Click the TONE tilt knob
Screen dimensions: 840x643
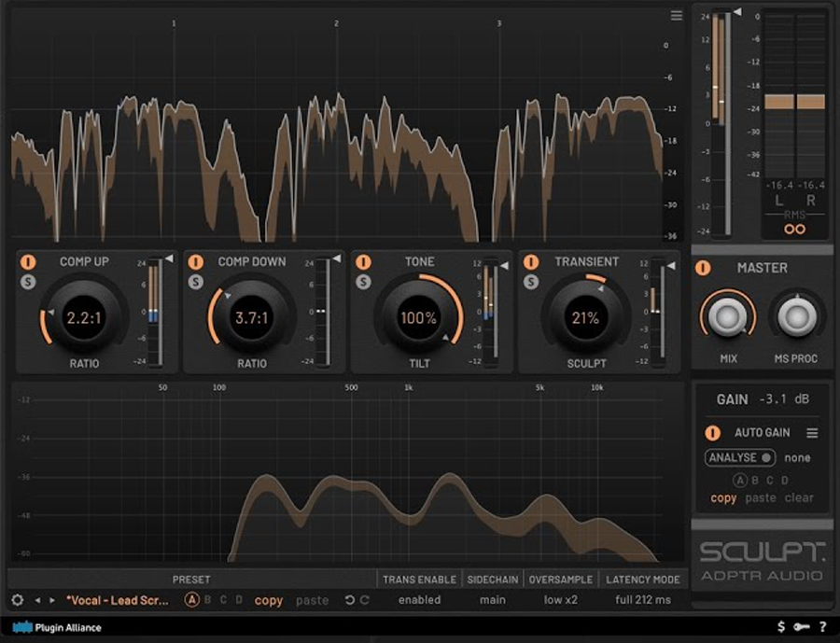419,317
